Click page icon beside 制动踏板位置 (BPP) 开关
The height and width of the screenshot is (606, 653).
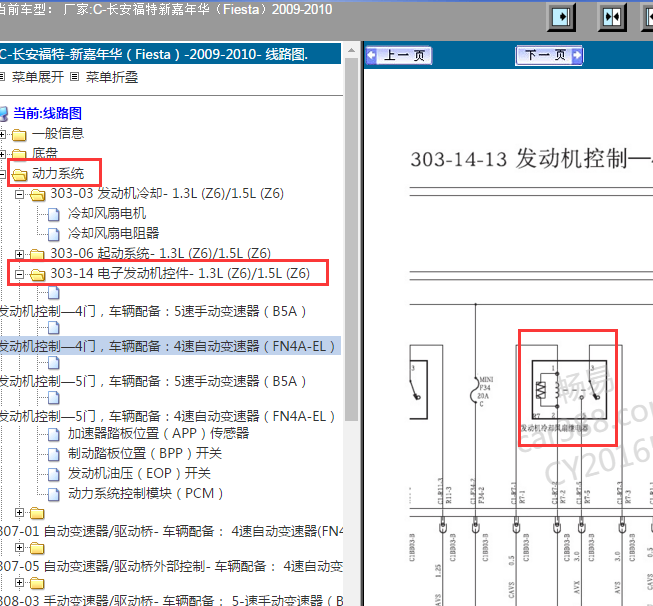click(x=53, y=454)
